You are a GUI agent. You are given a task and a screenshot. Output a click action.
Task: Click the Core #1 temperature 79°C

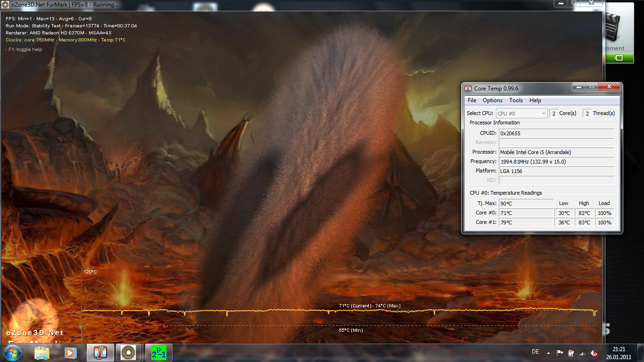coord(526,222)
